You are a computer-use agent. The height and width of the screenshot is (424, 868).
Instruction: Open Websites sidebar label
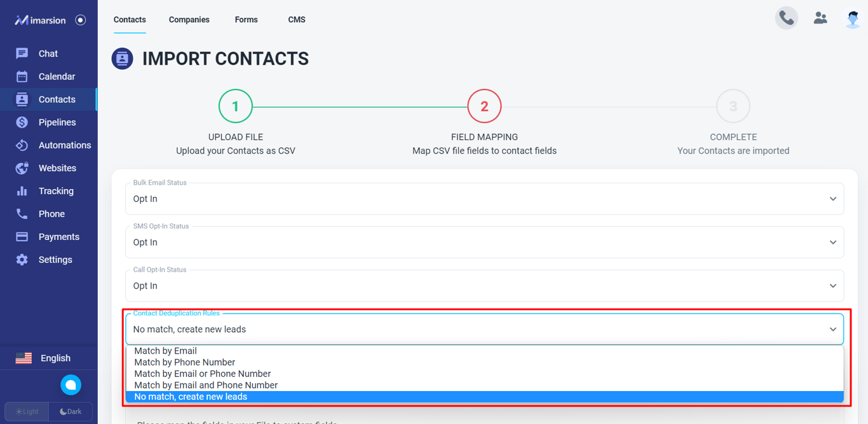57,168
